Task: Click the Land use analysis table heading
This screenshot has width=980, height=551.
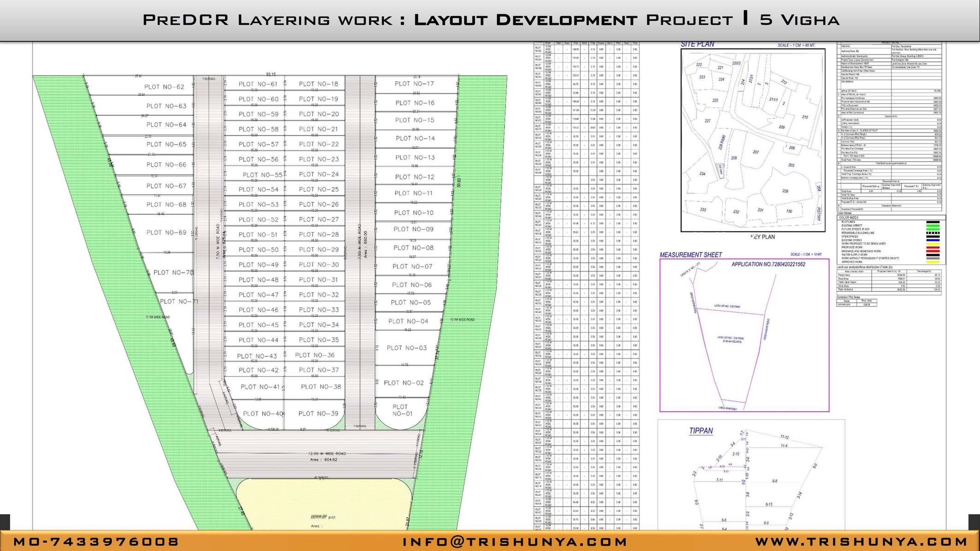Action: 865,267
